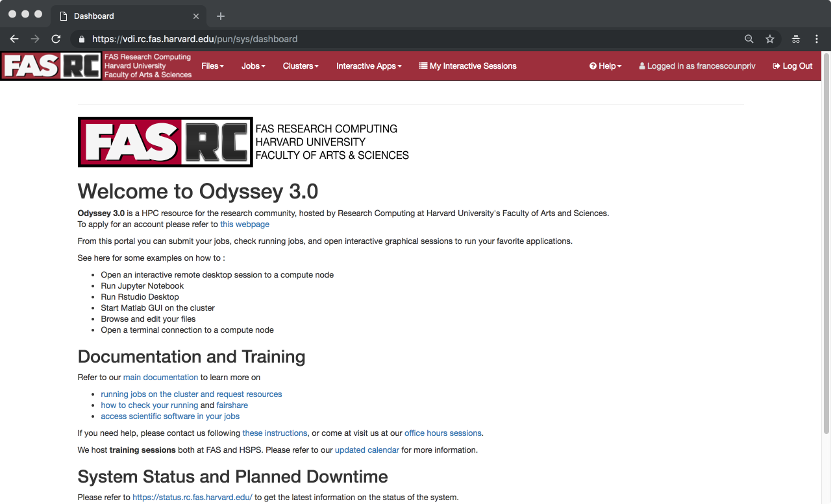Screen dimensions: 831x504
Task: Click the FAS RC logo in navbar
Action: tap(97, 66)
